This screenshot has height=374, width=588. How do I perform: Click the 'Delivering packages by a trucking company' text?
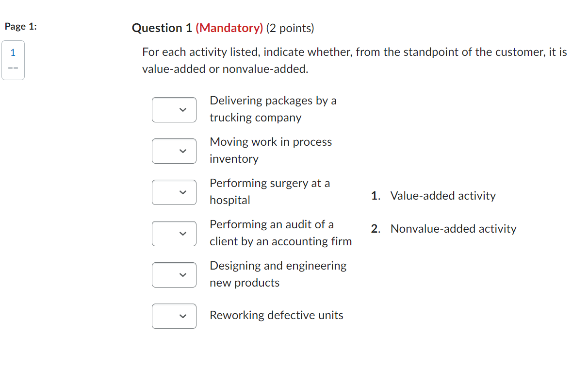273,109
